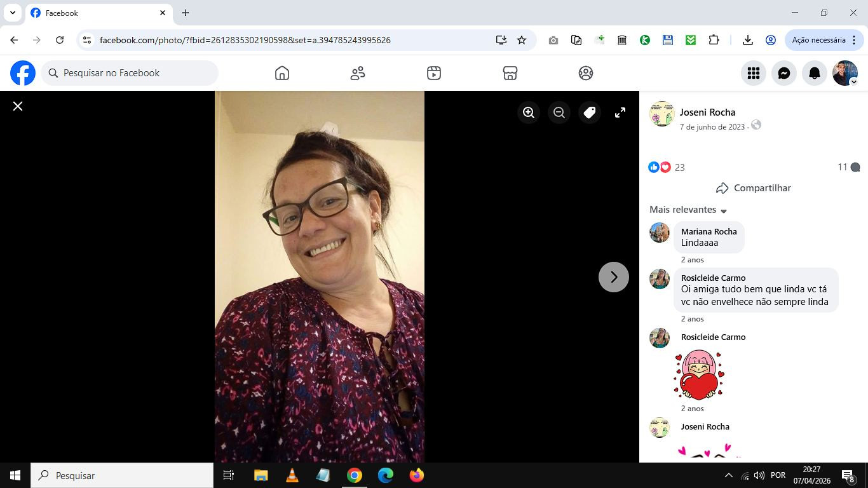The height and width of the screenshot is (488, 868).
Task: Open the Marketplace tab
Action: [x=510, y=73]
